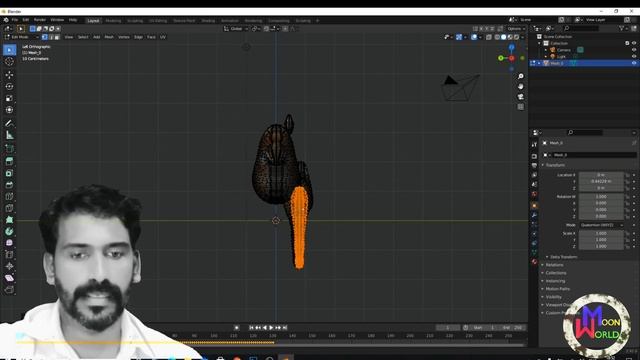
Task: Collapse the Transform panel
Action: (555, 165)
